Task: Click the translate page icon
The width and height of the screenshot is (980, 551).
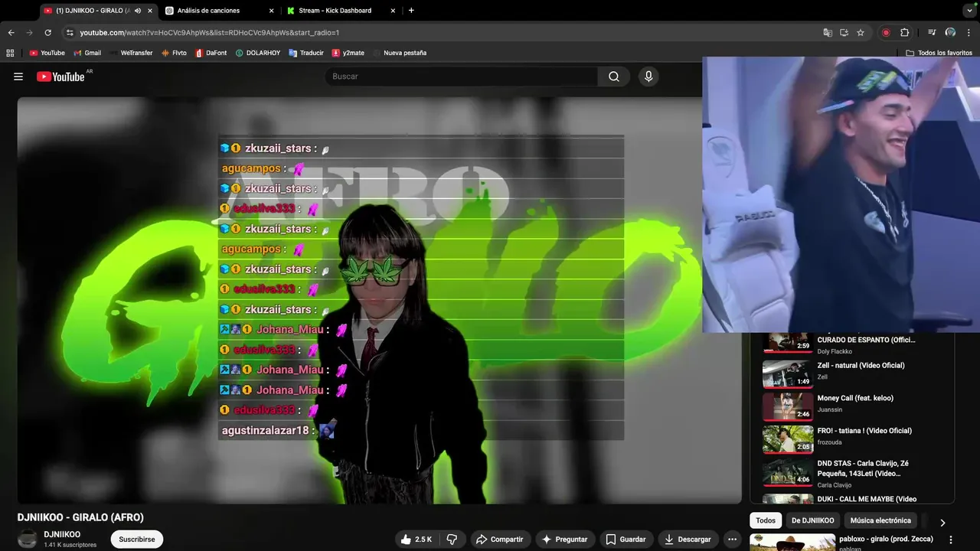Action: click(828, 33)
